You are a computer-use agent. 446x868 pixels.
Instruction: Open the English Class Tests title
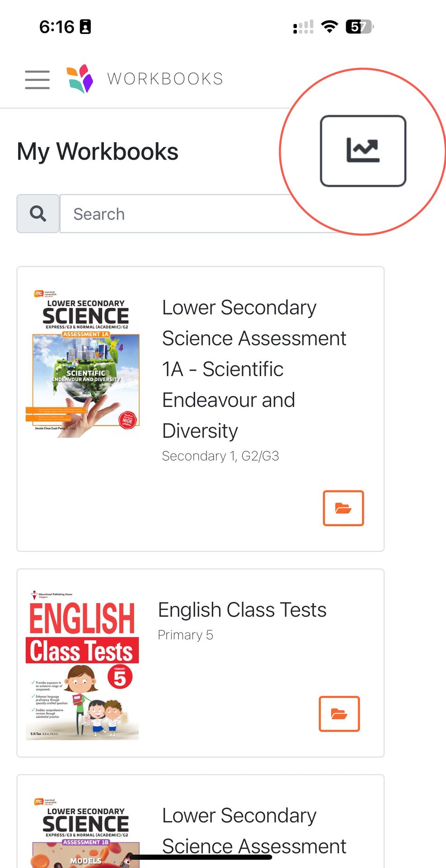coord(242,610)
